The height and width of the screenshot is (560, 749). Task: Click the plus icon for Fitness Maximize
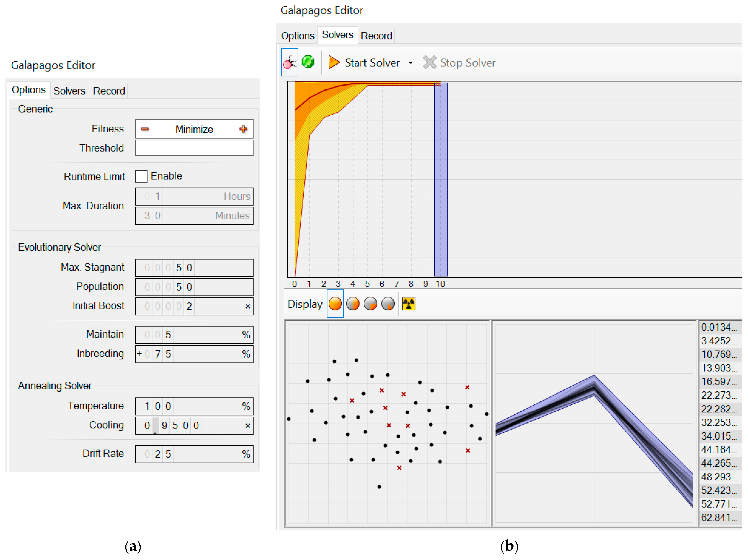tap(243, 129)
